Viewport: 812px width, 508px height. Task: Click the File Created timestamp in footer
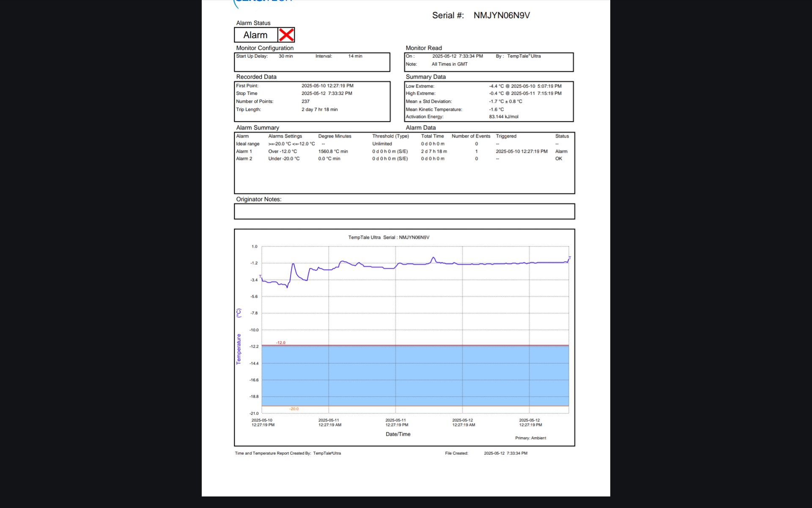(x=505, y=453)
